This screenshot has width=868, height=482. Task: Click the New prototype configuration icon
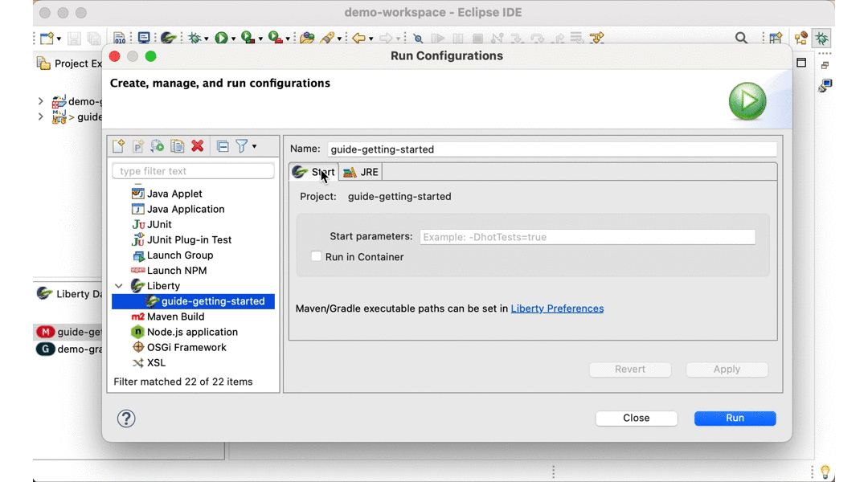(138, 146)
